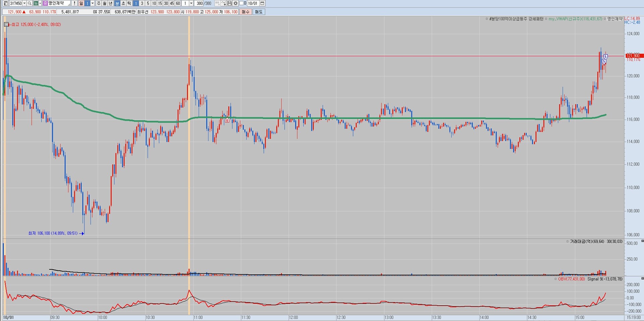Click the 매도 sell button
Viewport: 644px width, 321px height.
coord(259,12)
